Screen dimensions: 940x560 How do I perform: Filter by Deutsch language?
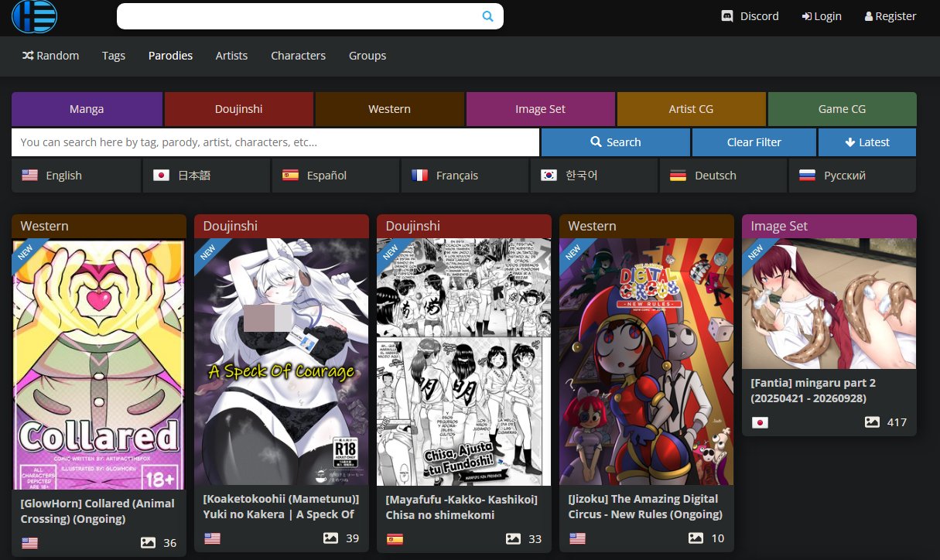point(723,176)
